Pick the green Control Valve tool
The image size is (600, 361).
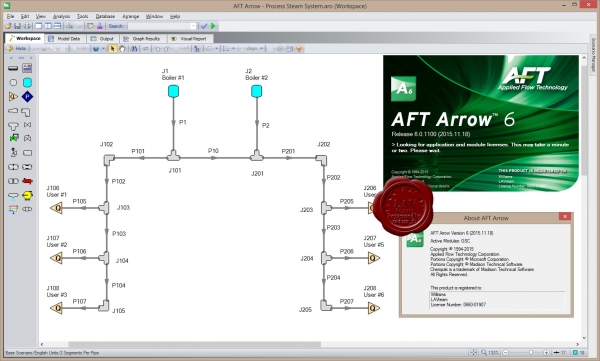[14, 138]
